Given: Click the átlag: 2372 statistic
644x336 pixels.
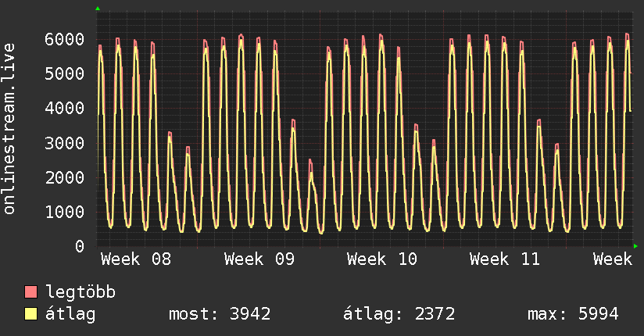Looking at the screenshot, I should 399,314.
